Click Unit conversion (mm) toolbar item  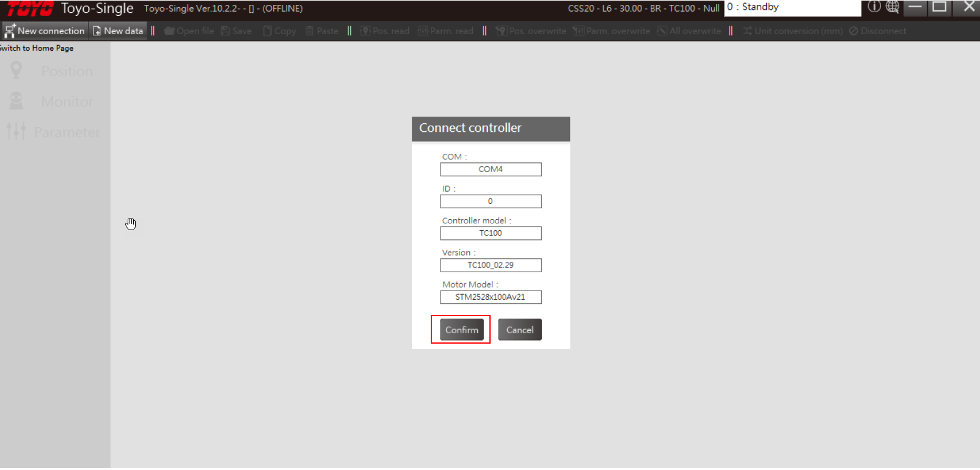click(793, 31)
